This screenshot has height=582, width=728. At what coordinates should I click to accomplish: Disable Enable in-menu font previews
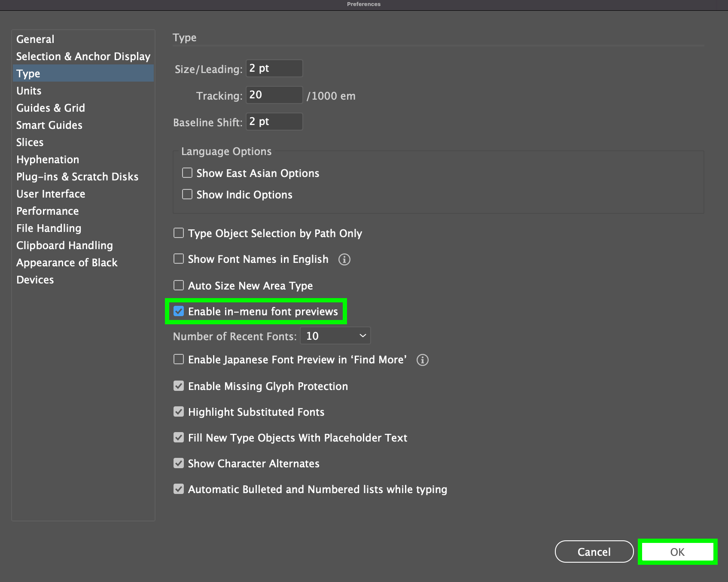pos(179,311)
